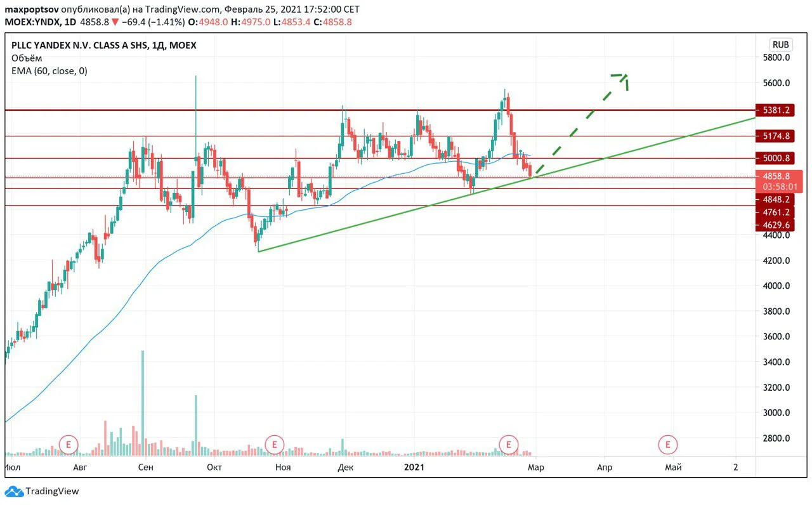Click the Май label on the time axis
This screenshot has height=505, width=812.
click(x=673, y=468)
